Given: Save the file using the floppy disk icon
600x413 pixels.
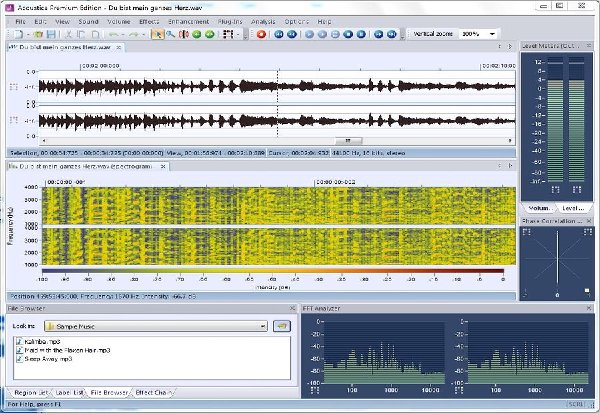Looking at the screenshot, I should click(x=51, y=34).
